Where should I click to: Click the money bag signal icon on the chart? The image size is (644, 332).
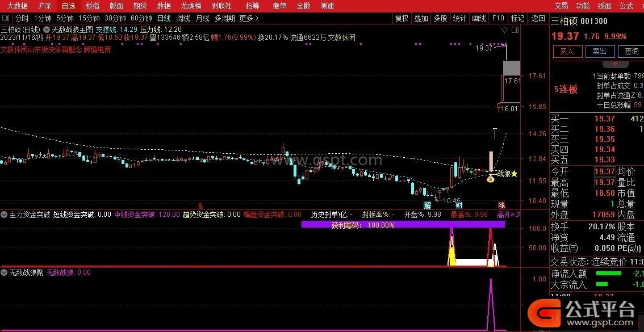click(x=491, y=178)
